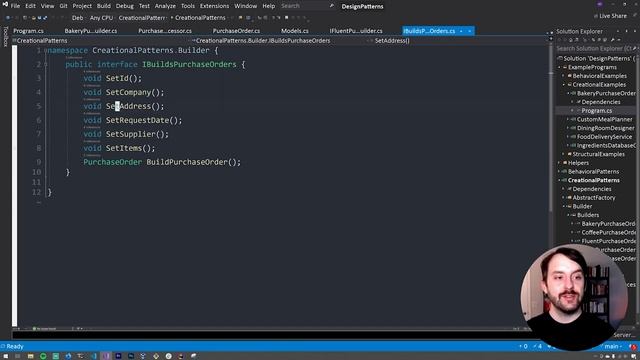
Task: Open Premiere Pro from the taskbar
Action: click(118, 356)
